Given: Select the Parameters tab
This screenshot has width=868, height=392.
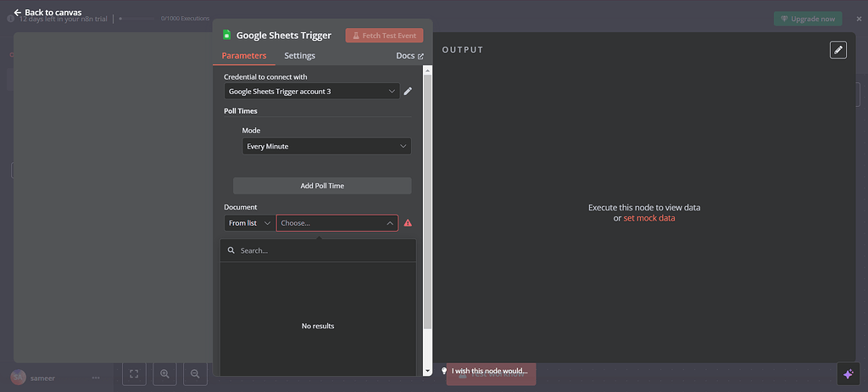Looking at the screenshot, I should 243,56.
